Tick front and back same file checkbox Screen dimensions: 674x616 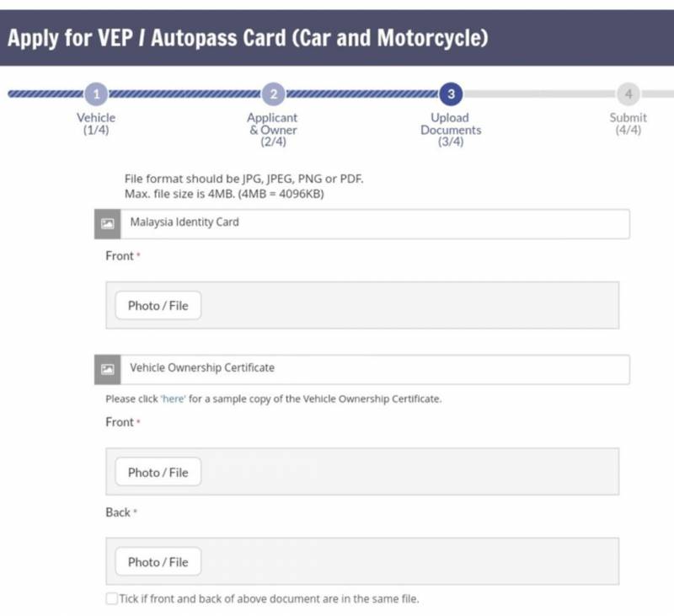[x=112, y=599]
